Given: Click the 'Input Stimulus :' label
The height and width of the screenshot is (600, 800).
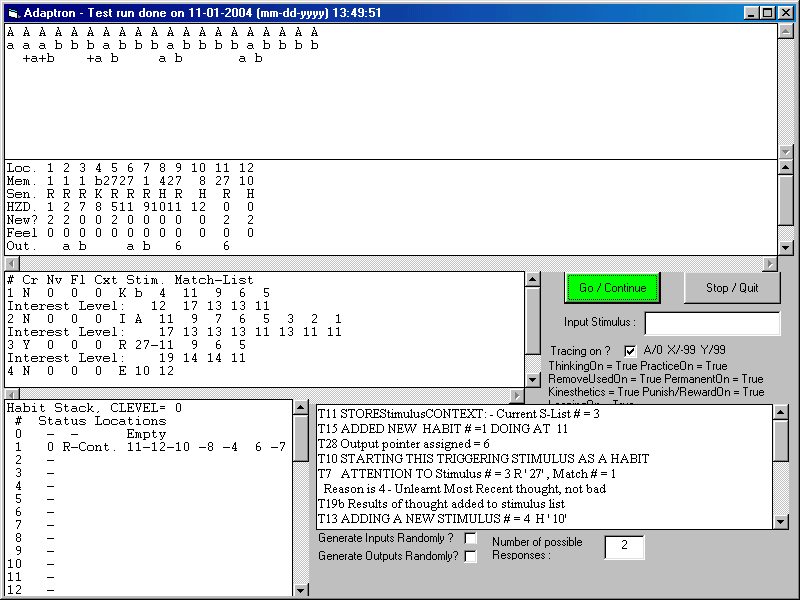Looking at the screenshot, I should 599,322.
